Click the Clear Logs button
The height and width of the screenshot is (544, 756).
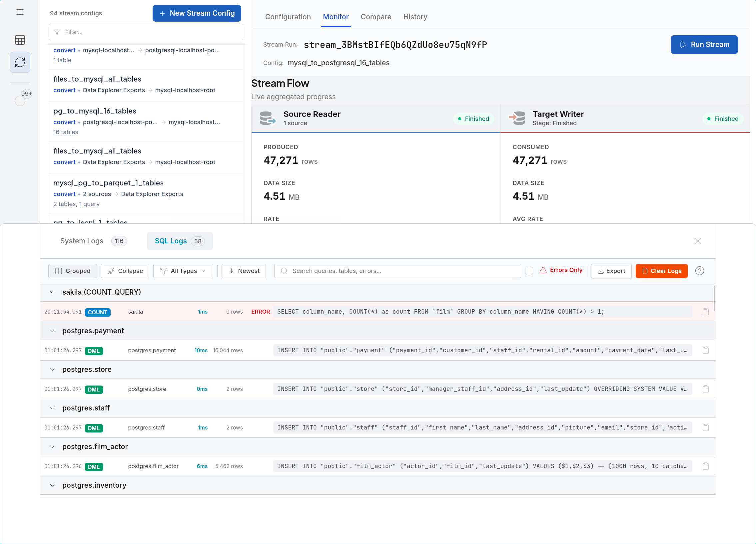(661, 271)
